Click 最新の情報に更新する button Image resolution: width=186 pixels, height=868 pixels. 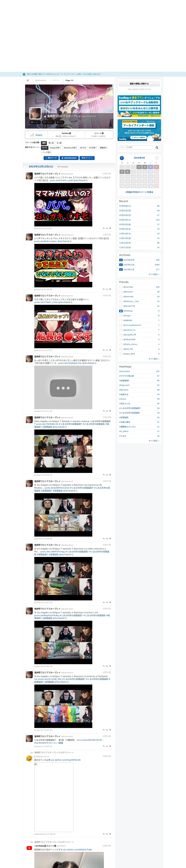click(139, 84)
